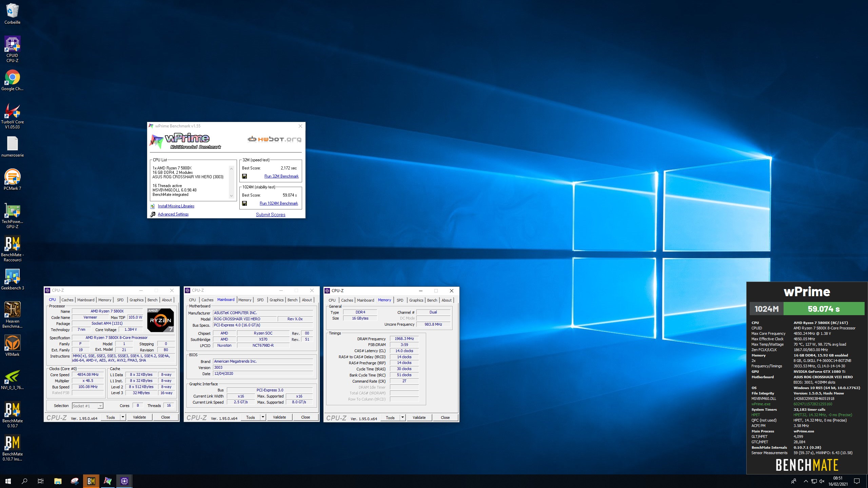Switch to CPU-Z taskbar button
This screenshot has width=868, height=488.
(x=124, y=481)
